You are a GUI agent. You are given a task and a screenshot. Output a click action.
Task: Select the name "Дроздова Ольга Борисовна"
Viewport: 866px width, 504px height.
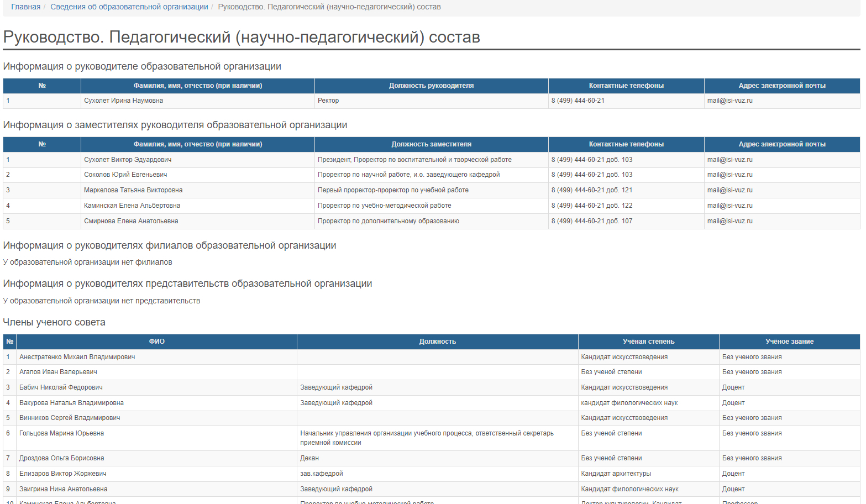point(61,458)
